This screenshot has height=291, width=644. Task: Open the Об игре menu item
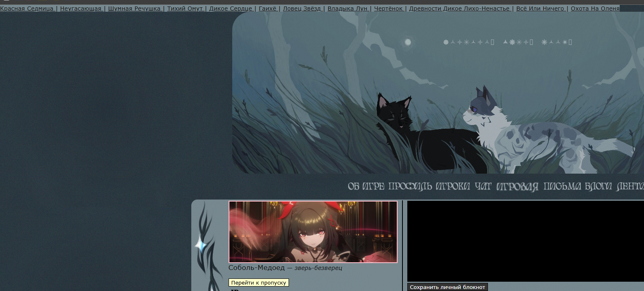366,187
